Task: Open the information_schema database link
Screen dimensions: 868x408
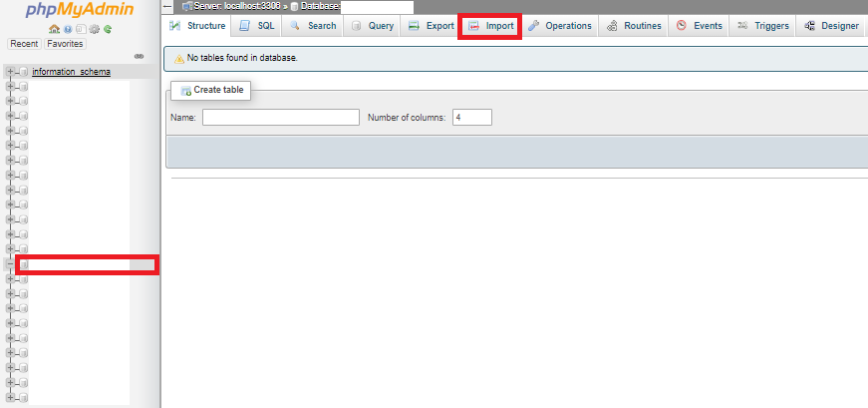Action: tap(71, 72)
